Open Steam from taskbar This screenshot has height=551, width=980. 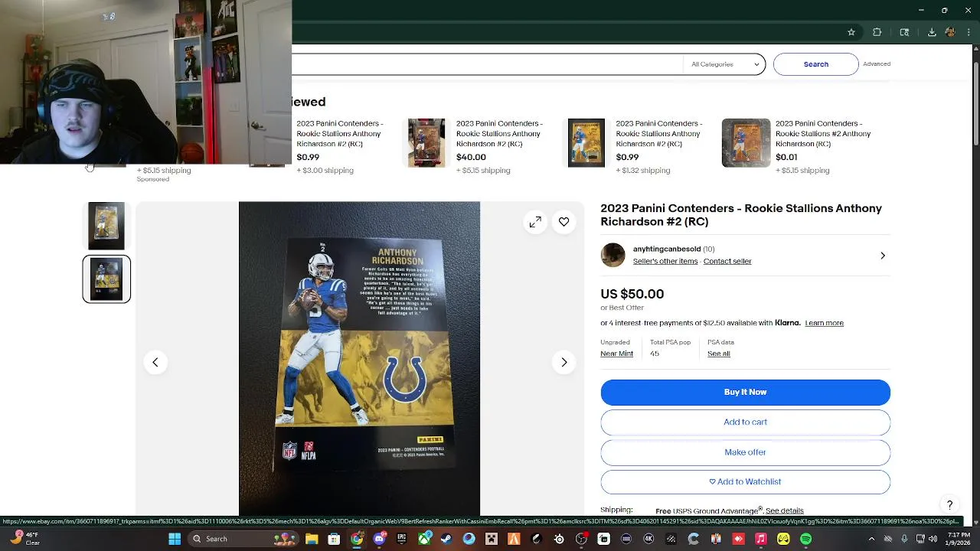[x=446, y=539]
